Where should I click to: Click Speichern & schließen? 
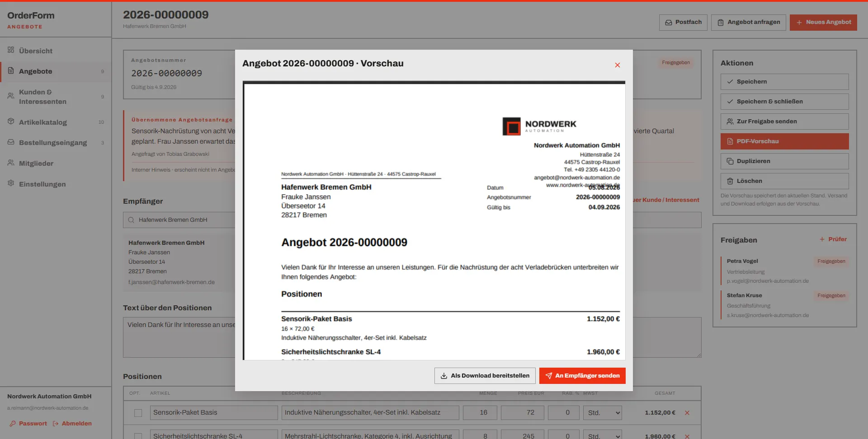[x=784, y=102]
